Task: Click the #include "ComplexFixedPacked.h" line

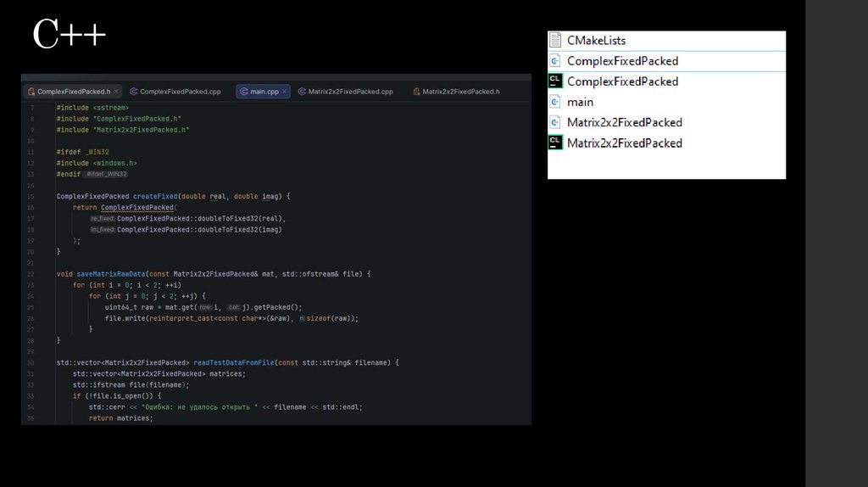Action: pyautogui.click(x=119, y=119)
